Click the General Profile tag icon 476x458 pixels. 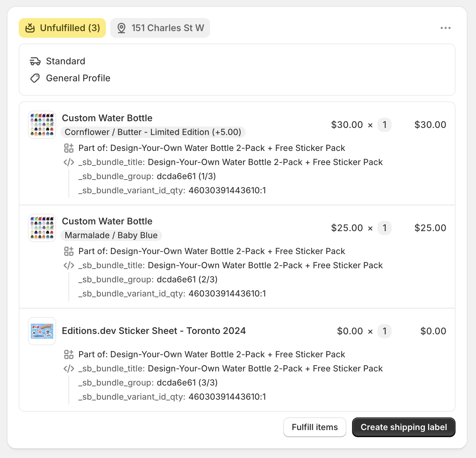[35, 78]
